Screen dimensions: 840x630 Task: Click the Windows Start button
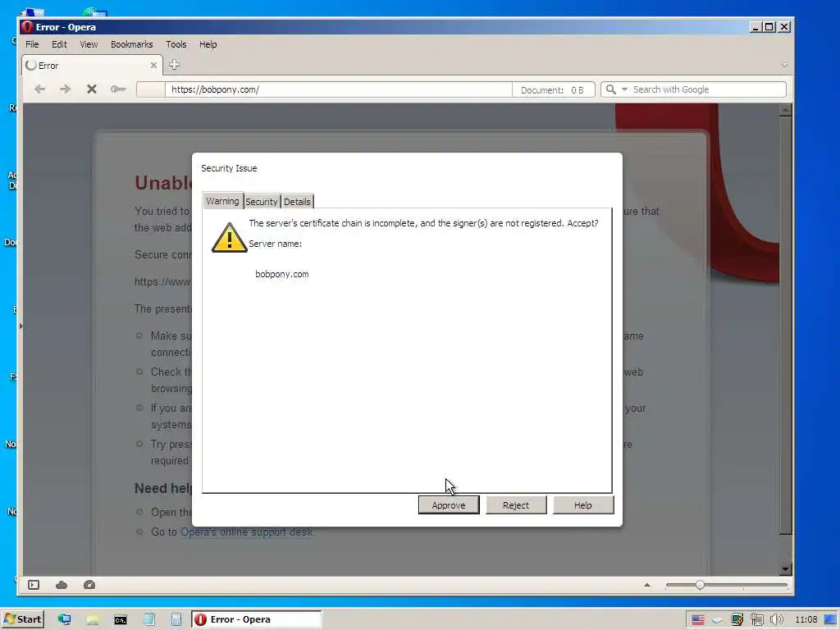[23, 619]
